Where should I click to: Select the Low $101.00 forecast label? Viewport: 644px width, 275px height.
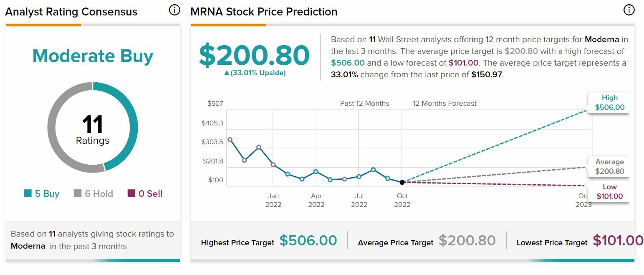pyautogui.click(x=609, y=192)
